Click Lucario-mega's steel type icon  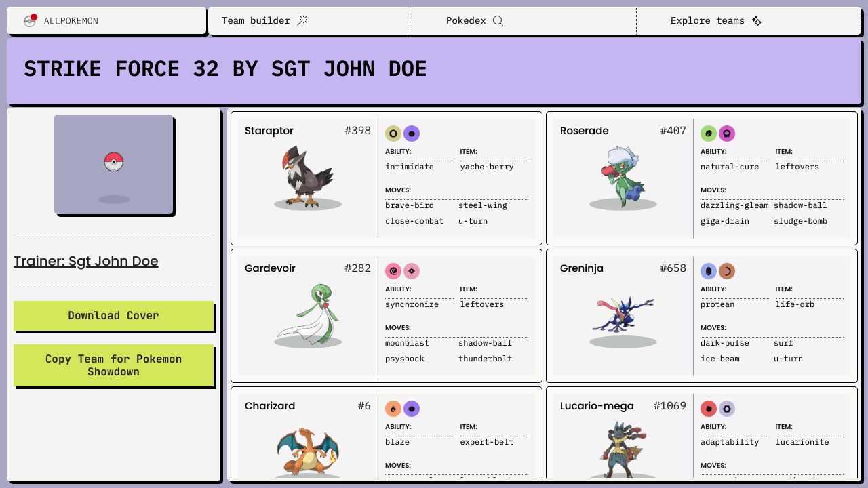[x=727, y=409]
